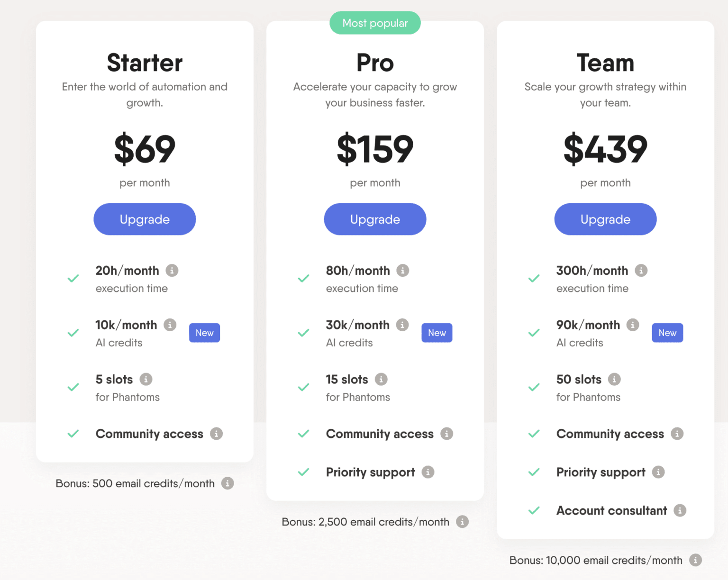The height and width of the screenshot is (580, 728).
Task: Click the info icon next to Pro's 2,500 email credits
Action: (x=462, y=522)
